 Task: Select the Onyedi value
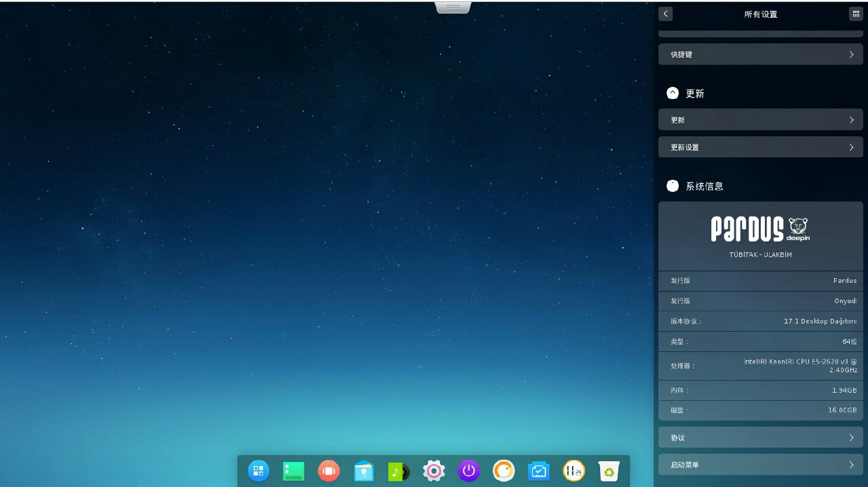pos(846,301)
